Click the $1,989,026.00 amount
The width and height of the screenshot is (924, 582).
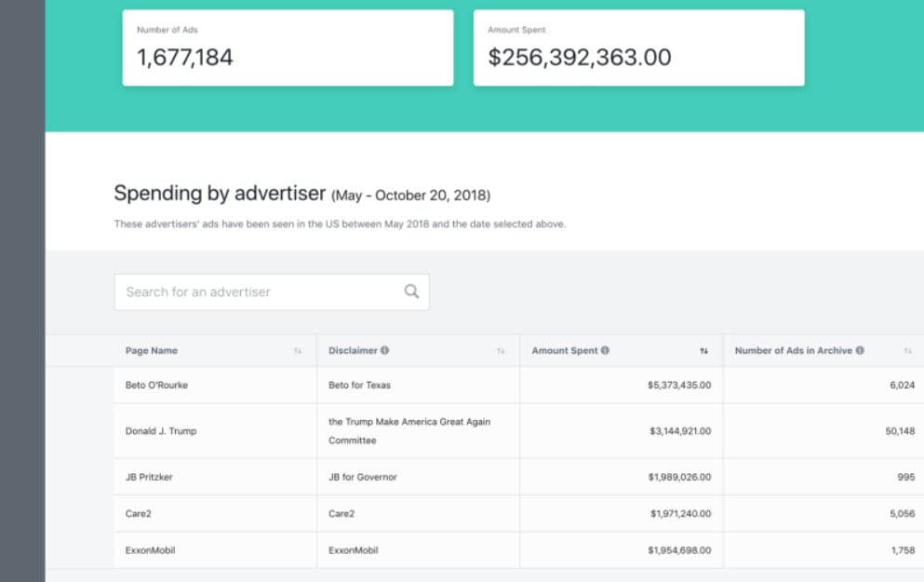(679, 477)
